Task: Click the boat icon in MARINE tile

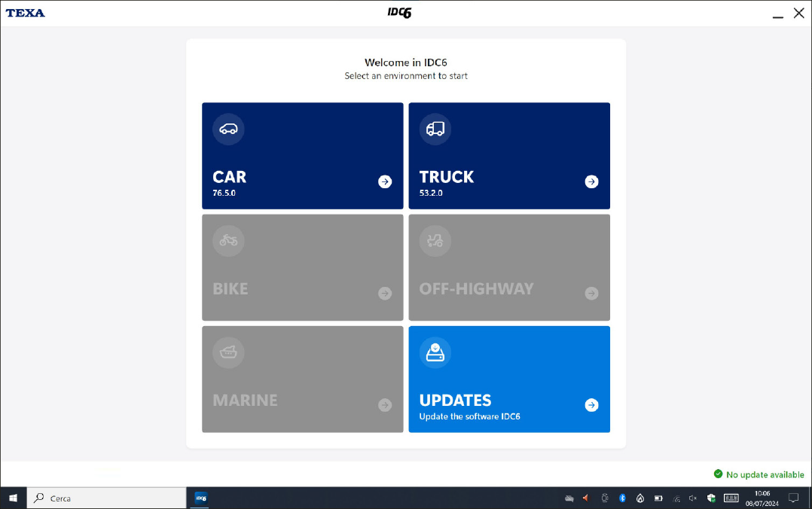Action: click(228, 352)
